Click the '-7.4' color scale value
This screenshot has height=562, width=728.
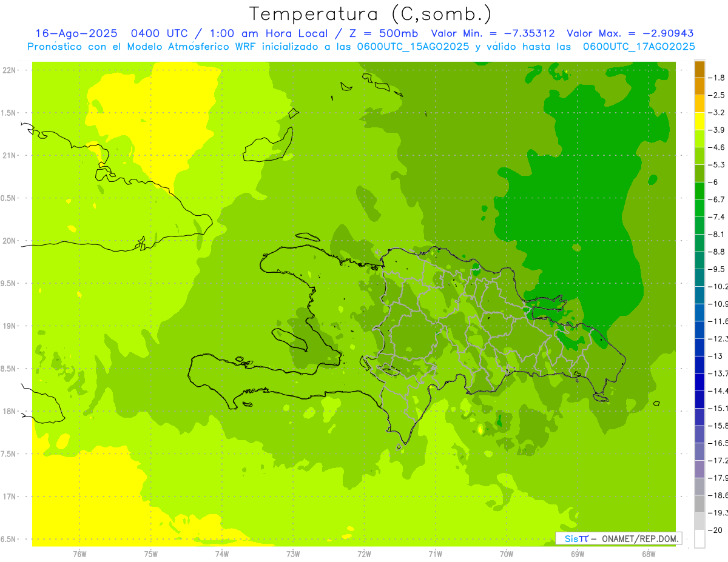click(x=717, y=217)
